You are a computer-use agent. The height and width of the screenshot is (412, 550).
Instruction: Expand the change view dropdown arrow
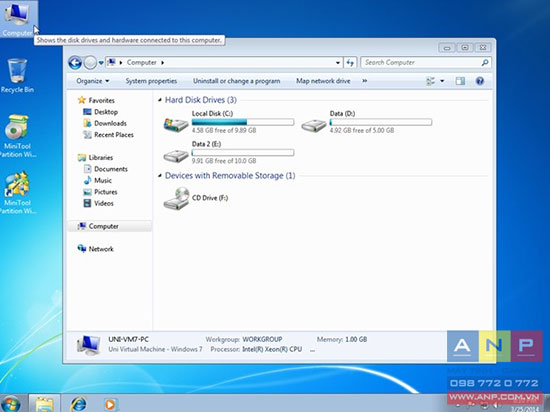click(442, 81)
